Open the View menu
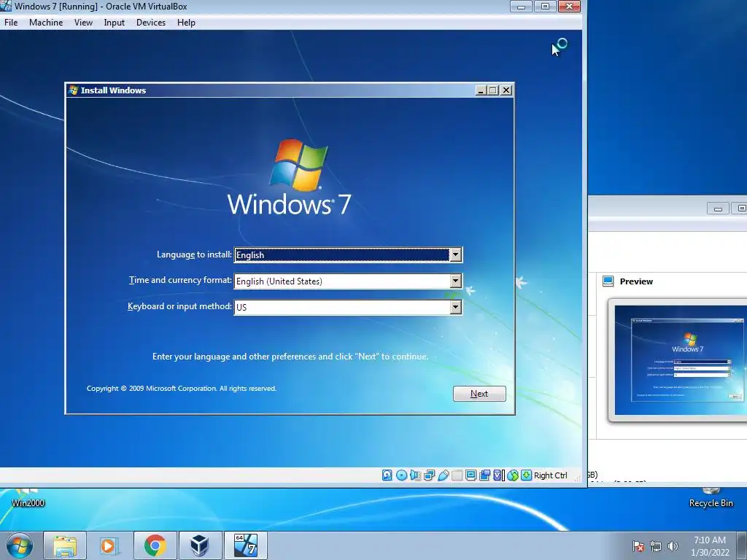Screen dimensions: 747x560 point(83,23)
